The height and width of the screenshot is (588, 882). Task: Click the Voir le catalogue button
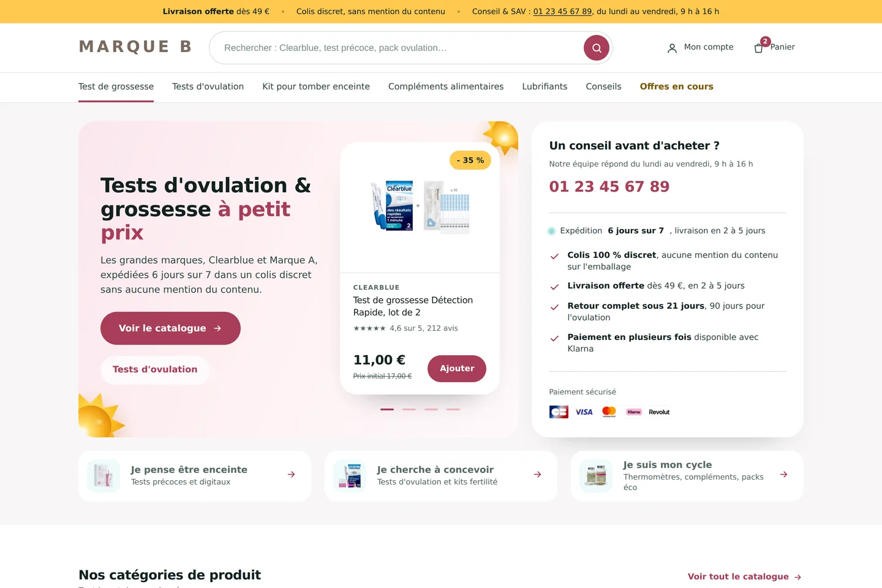click(170, 328)
